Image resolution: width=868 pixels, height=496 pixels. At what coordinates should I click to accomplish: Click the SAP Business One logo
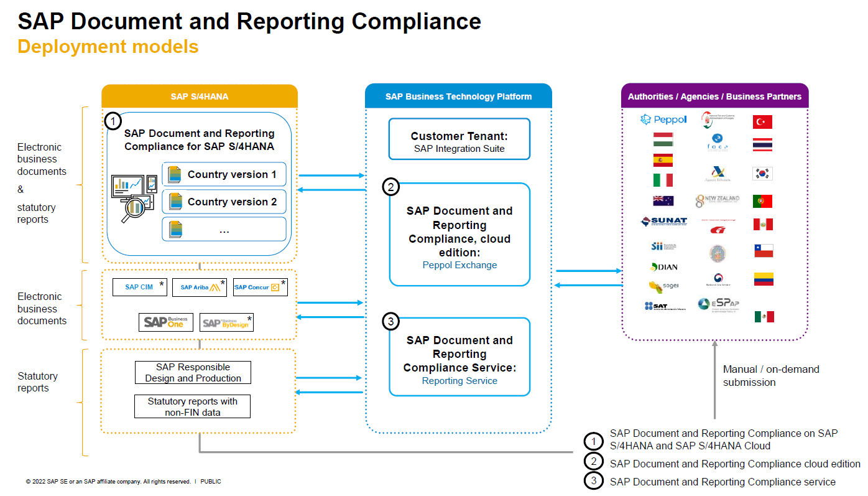click(x=166, y=322)
